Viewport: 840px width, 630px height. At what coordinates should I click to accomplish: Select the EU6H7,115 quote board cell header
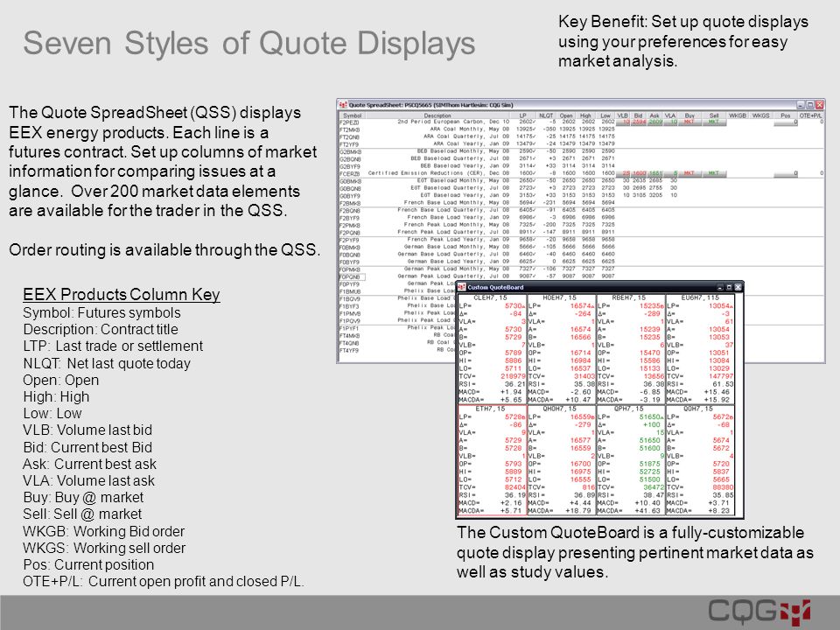(x=700, y=297)
